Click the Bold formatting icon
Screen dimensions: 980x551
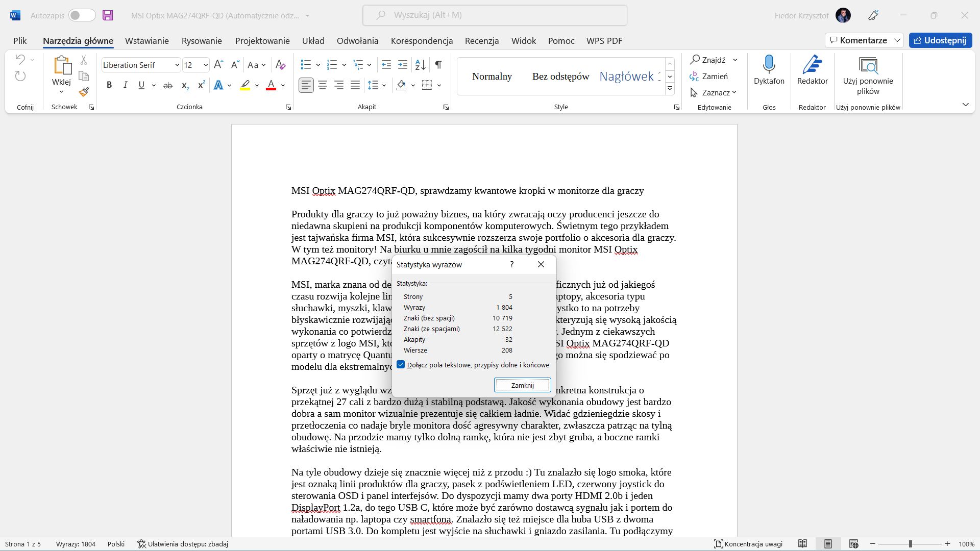point(109,85)
